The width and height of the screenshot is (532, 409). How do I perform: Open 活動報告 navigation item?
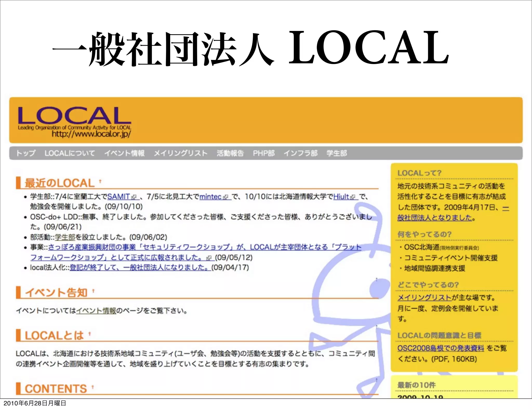click(230, 153)
